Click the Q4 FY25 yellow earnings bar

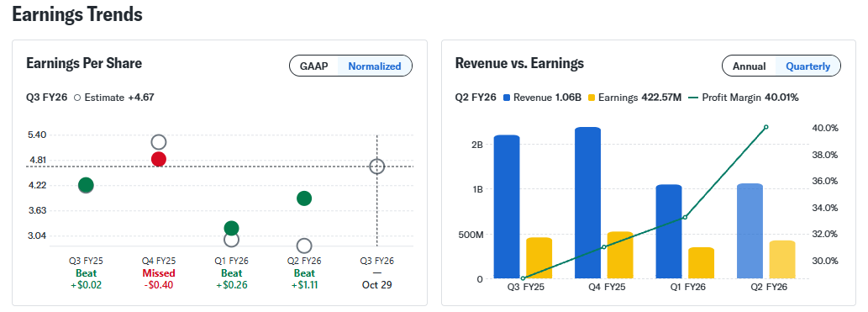(621, 254)
